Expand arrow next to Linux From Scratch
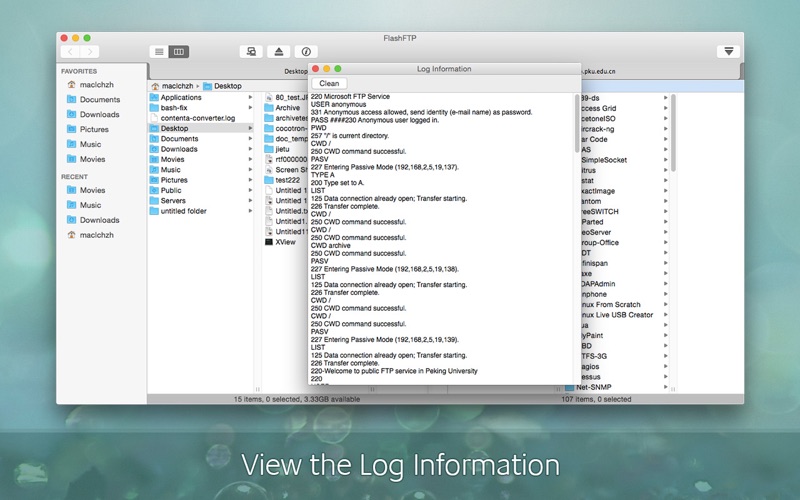Screen dimensions: 800x500 [x=665, y=305]
